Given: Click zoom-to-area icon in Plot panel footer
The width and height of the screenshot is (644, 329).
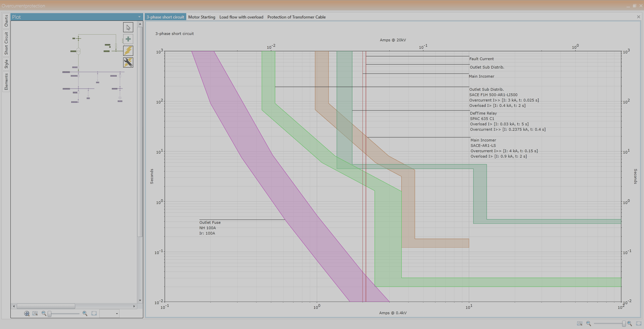Looking at the screenshot, I should 35,314.
